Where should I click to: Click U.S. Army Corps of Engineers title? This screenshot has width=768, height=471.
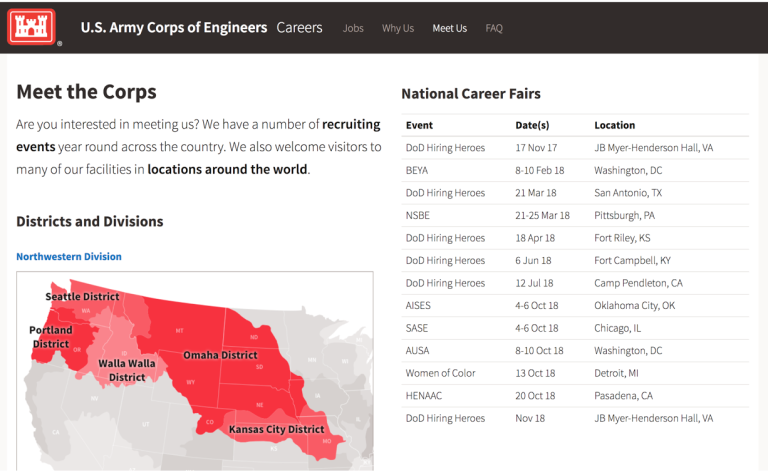coord(174,27)
